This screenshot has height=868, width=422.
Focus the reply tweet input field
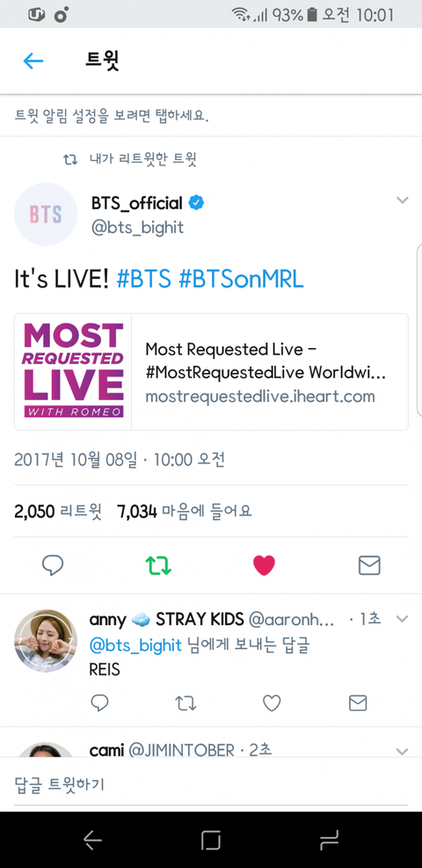(211, 784)
